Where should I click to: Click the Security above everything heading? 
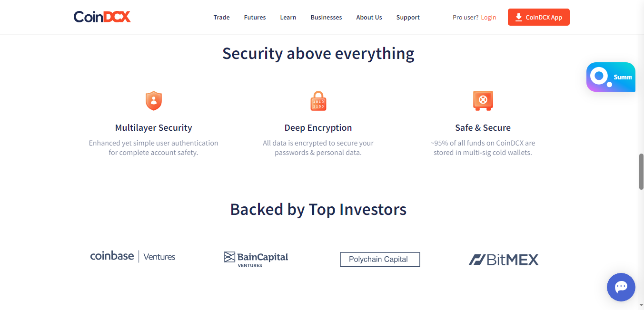point(318,53)
